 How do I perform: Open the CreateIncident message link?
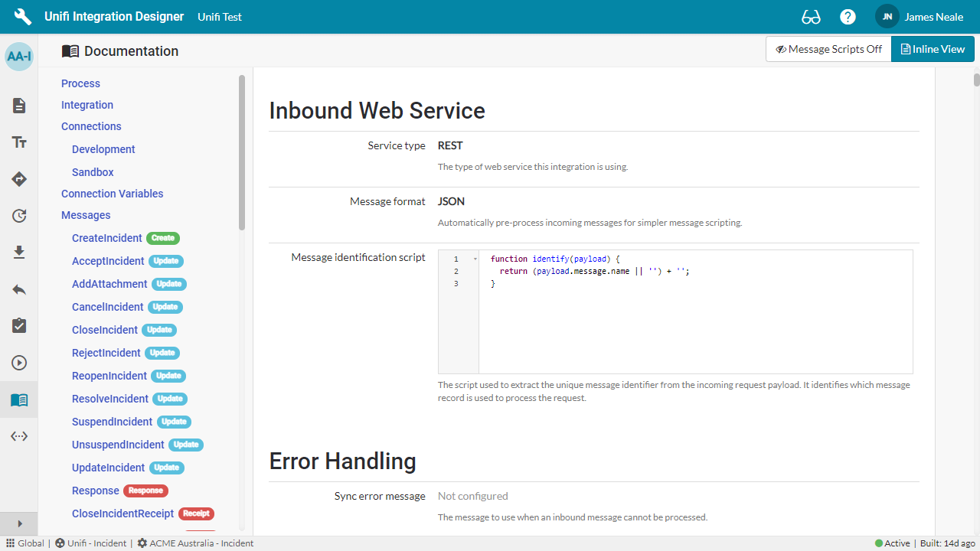106,238
